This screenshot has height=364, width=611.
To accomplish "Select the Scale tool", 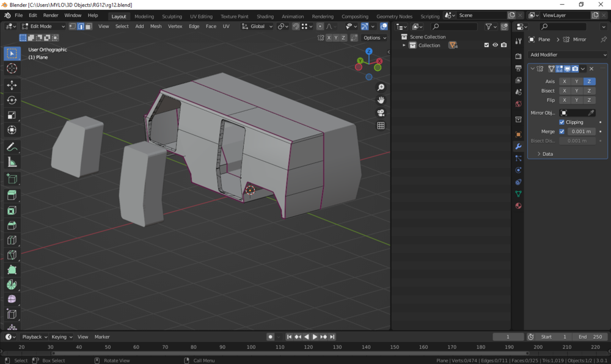I will pos(12,115).
